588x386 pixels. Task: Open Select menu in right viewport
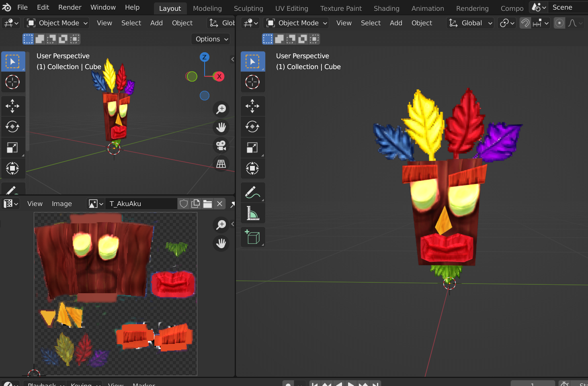click(x=371, y=23)
